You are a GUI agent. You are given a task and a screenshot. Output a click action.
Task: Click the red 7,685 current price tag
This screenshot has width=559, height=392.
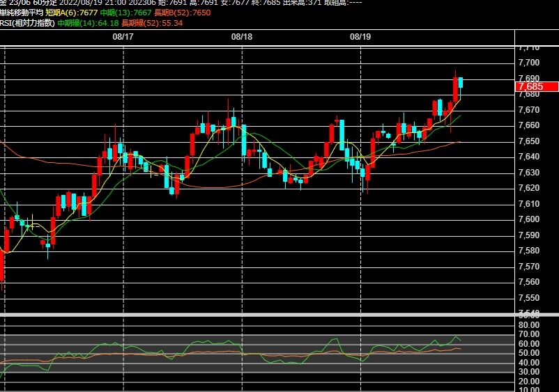537,86
